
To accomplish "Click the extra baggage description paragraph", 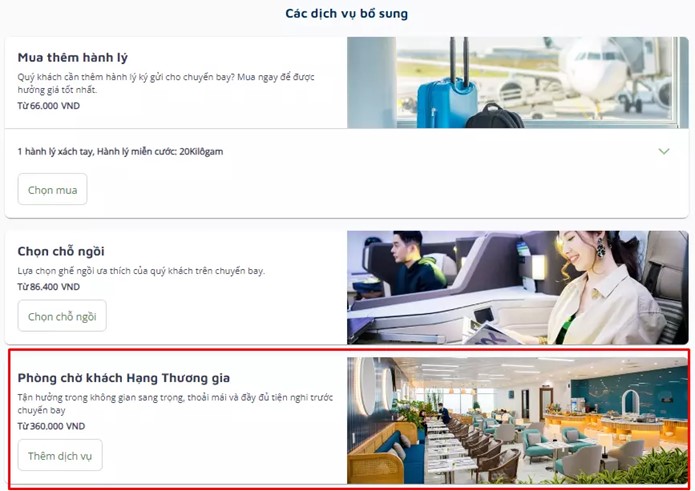I will coord(166,83).
